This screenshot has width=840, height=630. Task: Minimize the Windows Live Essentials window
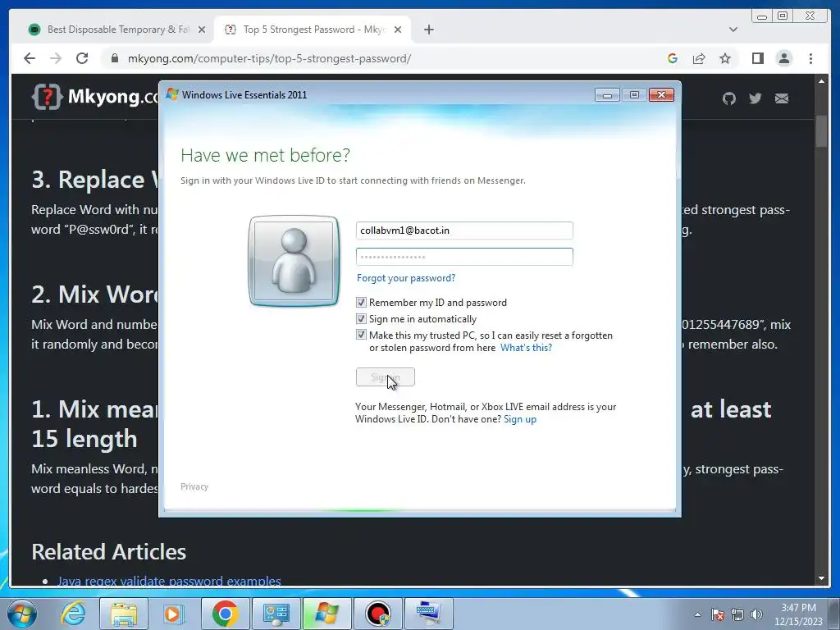pyautogui.click(x=608, y=95)
